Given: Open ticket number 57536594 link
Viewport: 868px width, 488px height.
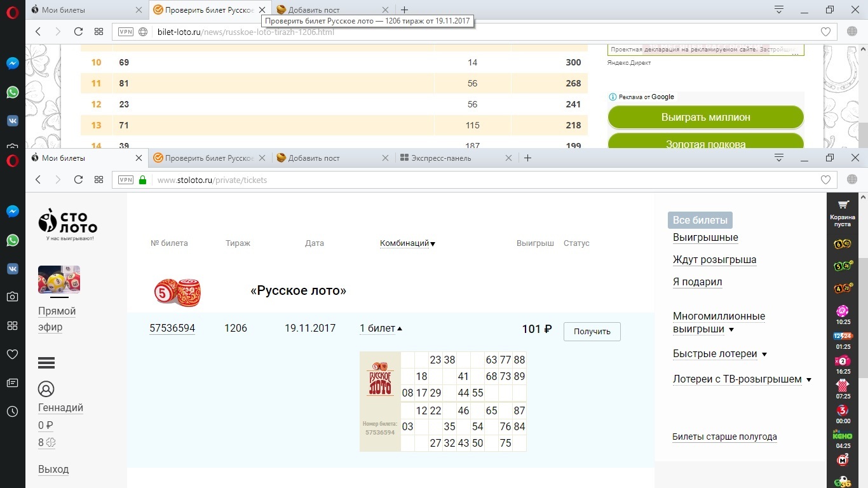Looking at the screenshot, I should [x=172, y=329].
